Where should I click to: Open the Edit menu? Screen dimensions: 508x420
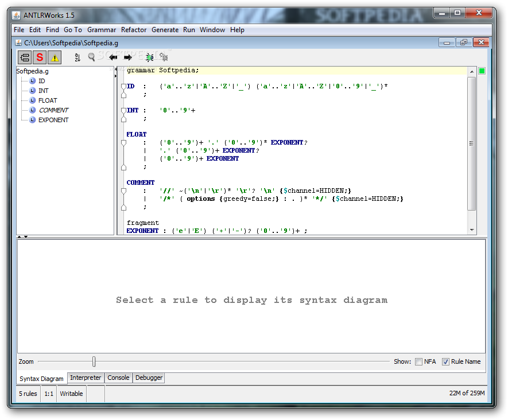[34, 30]
